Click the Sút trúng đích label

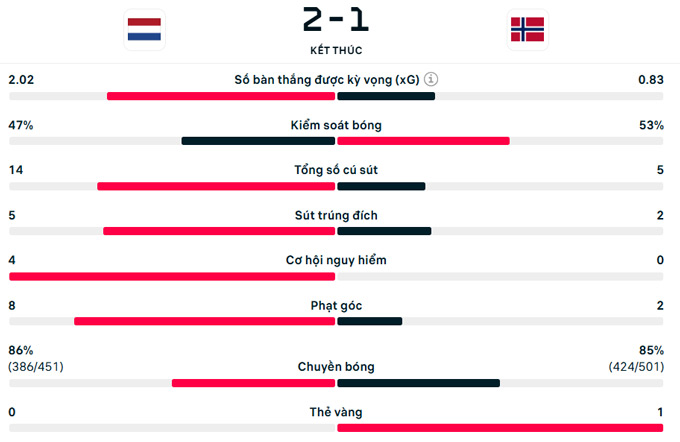[x=336, y=215]
